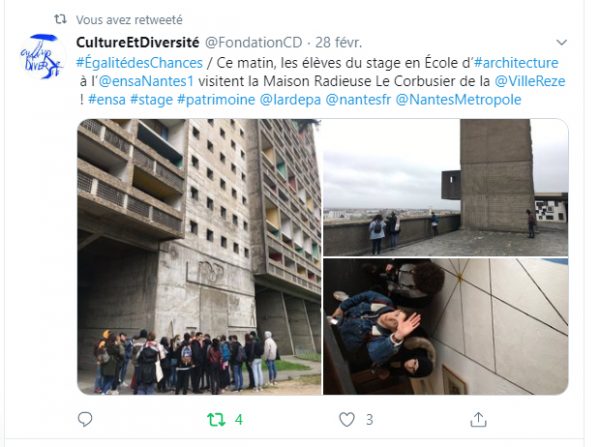The image size is (600, 447).
Task: Expand the tweet options chevron
Action: pos(561,42)
